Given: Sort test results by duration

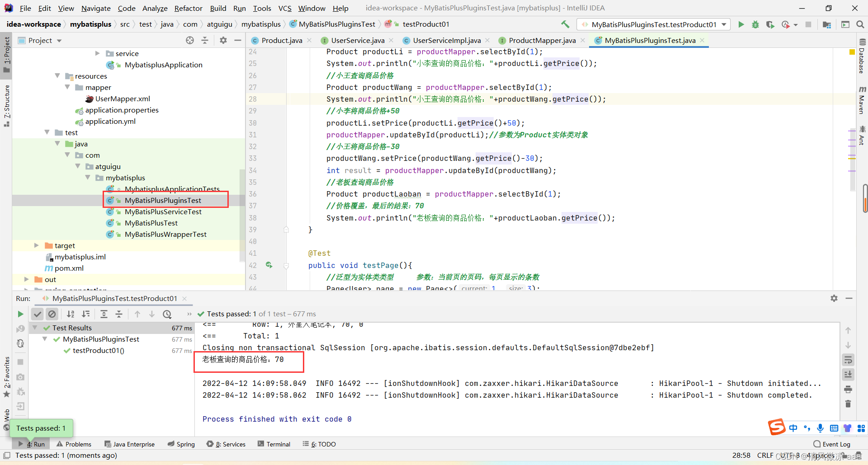Looking at the screenshot, I should pyautogui.click(x=85, y=314).
